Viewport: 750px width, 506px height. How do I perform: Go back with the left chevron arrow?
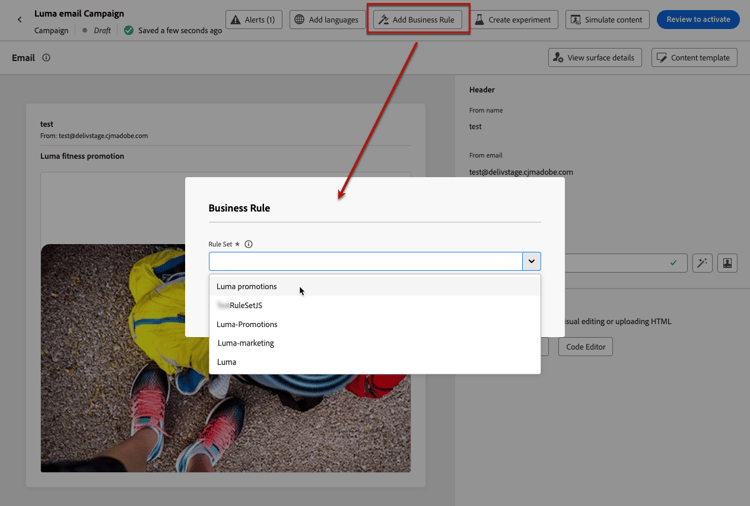pos(20,20)
